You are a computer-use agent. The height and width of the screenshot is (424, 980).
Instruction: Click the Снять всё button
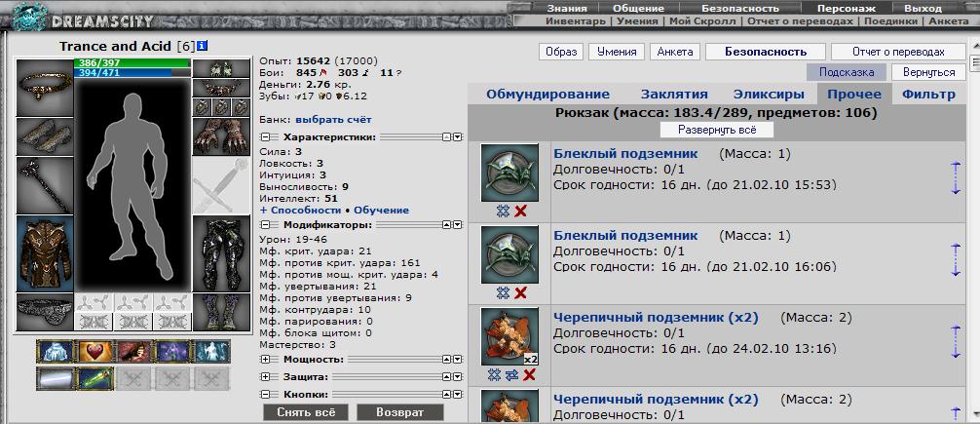pos(306,412)
